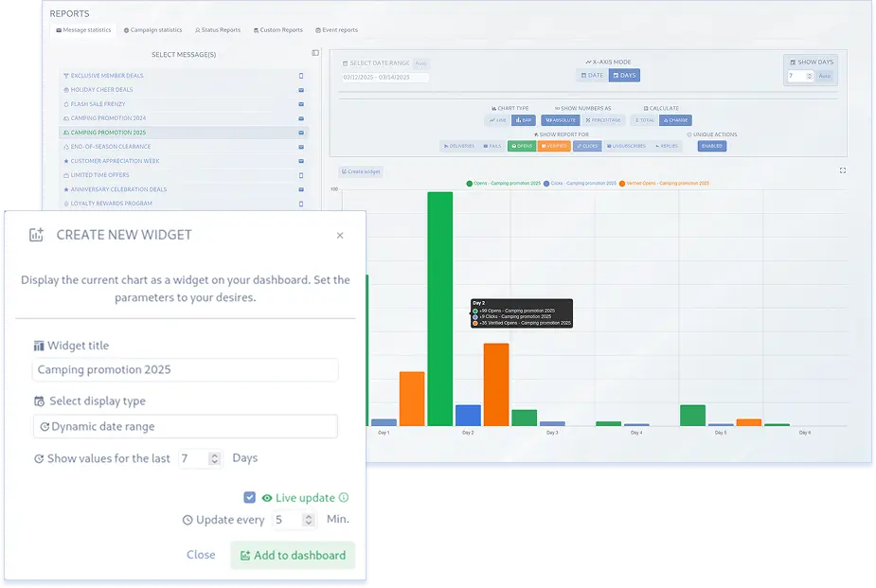Click the email icon on End-of-Season Clearance row
Image resolution: width=876 pixels, height=588 pixels.
pos(301,147)
